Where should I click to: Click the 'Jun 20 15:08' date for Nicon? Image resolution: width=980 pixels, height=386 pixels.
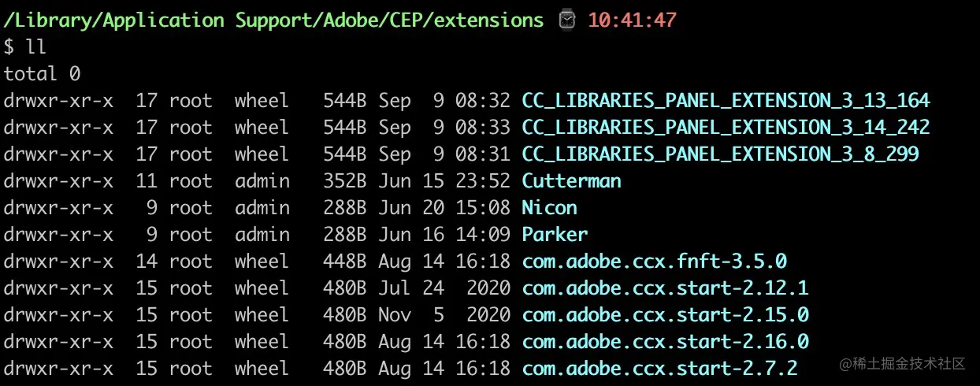[x=444, y=208]
